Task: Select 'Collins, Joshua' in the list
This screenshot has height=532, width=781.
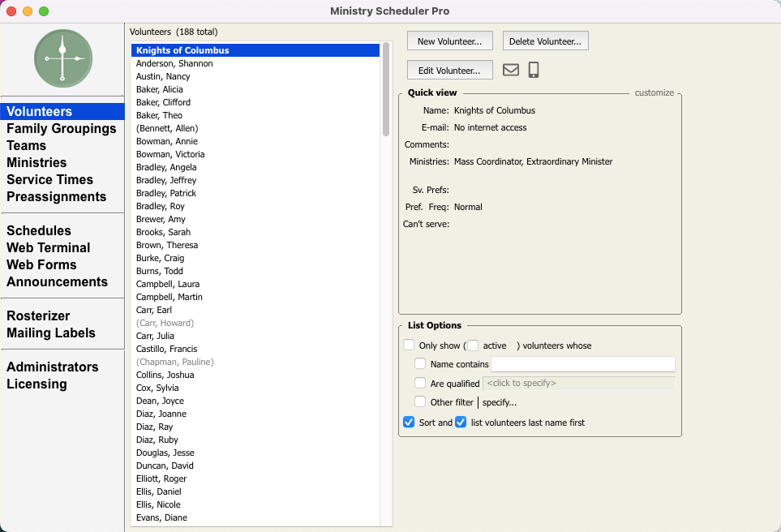Action: coord(255,375)
